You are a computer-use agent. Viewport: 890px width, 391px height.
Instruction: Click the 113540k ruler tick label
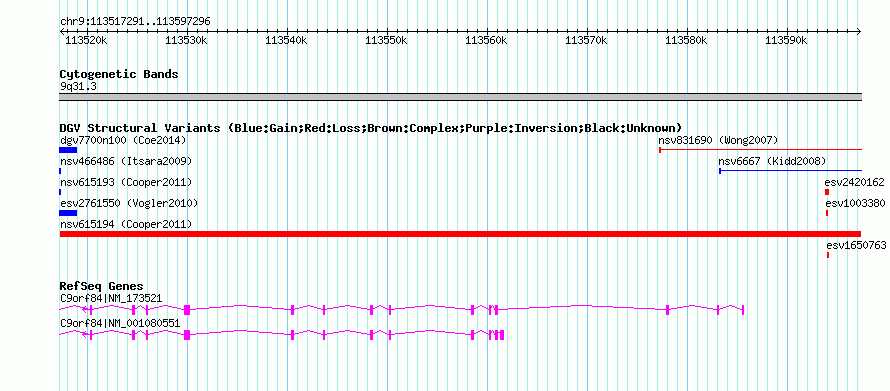point(286,41)
